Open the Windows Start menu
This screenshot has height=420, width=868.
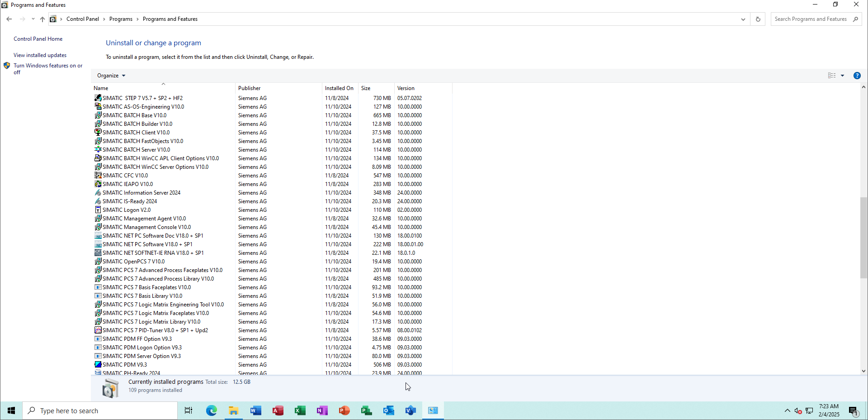(11, 410)
